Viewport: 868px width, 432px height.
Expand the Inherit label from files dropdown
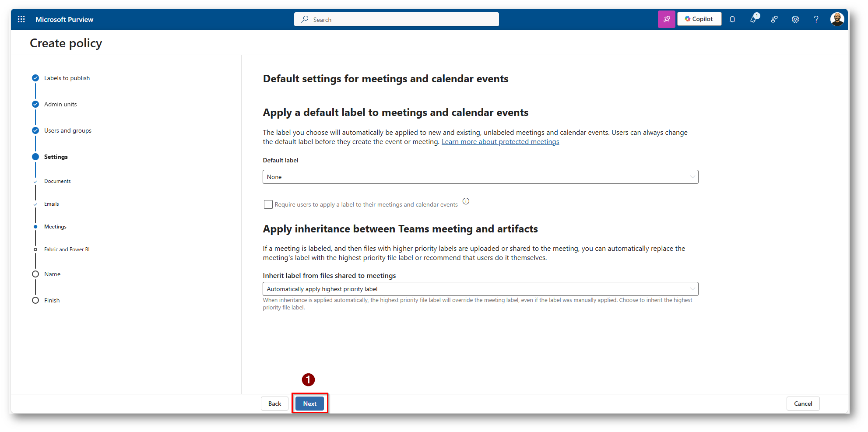480,289
